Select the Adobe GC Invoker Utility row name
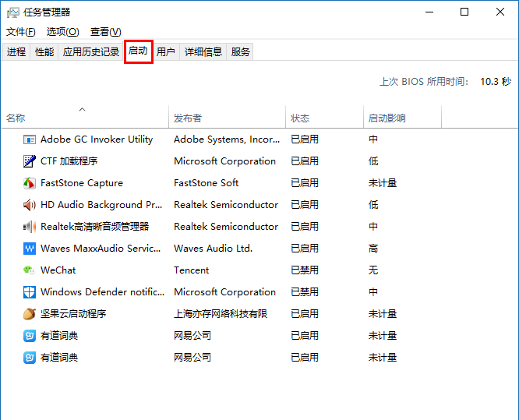The height and width of the screenshot is (420, 519). click(x=97, y=139)
